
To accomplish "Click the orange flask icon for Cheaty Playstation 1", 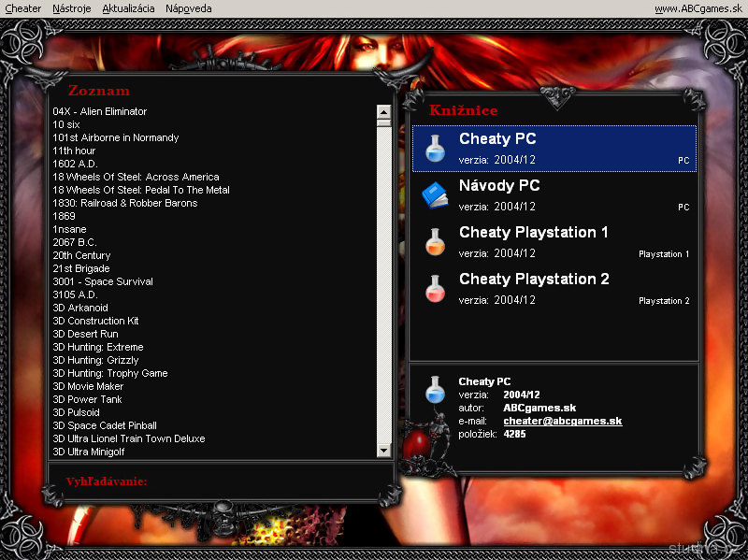I will click(x=435, y=242).
